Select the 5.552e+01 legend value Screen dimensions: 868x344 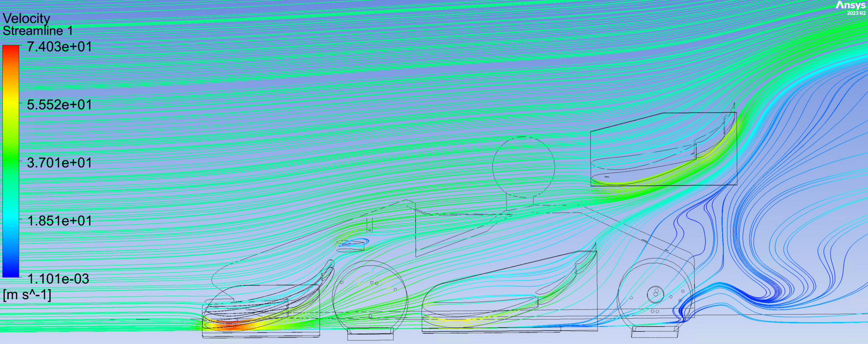coord(59,105)
